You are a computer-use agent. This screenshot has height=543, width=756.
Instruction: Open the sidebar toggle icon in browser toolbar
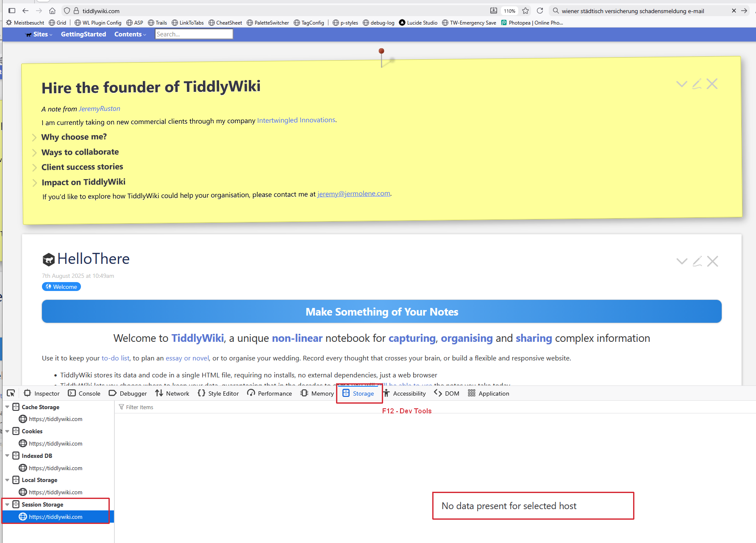click(12, 11)
